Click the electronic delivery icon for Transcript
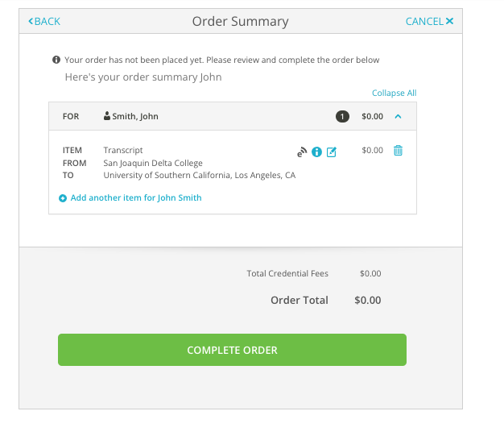The image size is (504, 432). click(302, 152)
